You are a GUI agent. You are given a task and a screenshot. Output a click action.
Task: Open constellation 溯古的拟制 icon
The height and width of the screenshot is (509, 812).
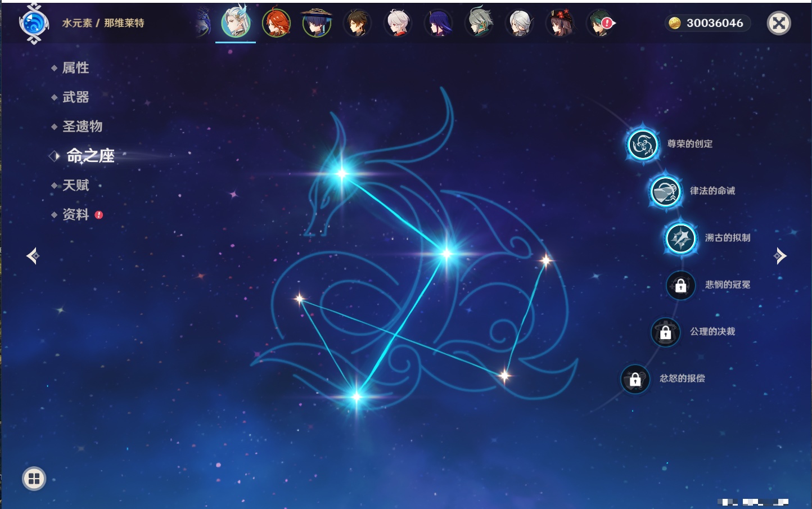tap(680, 238)
